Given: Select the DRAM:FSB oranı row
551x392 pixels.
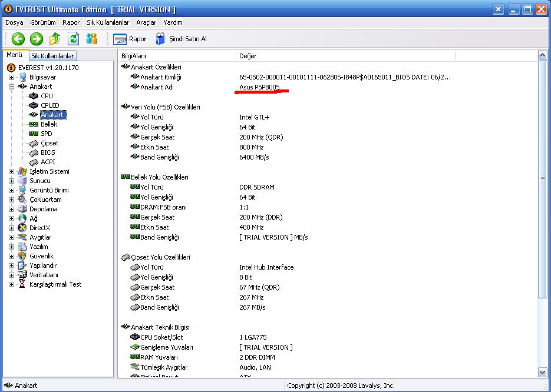Looking at the screenshot, I should 328,207.
